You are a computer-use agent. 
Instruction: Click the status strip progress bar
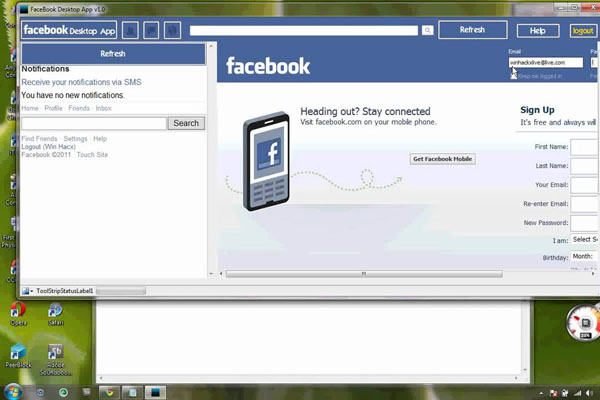121,291
